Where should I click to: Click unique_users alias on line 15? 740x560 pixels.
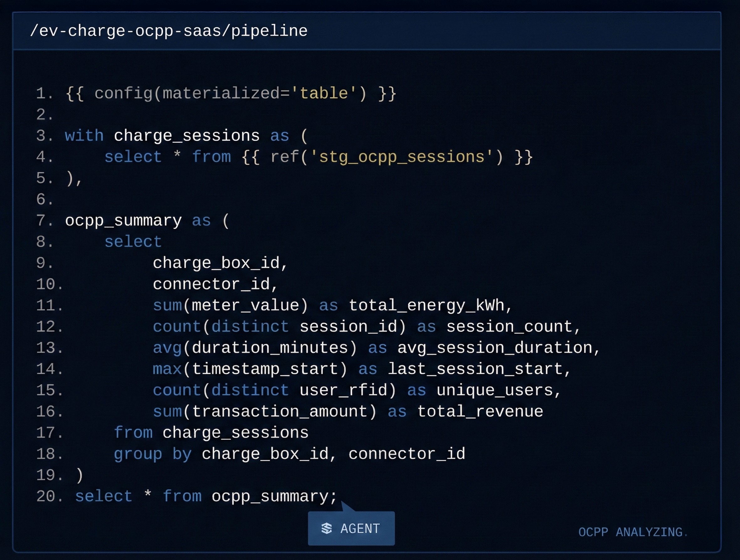tap(495, 390)
